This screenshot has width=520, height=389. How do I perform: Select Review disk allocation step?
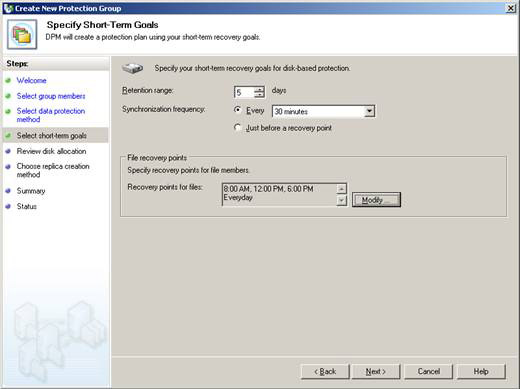tap(51, 151)
